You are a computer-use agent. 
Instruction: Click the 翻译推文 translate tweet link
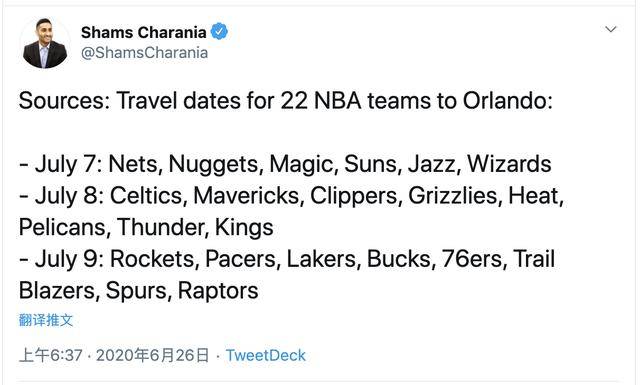point(46,320)
